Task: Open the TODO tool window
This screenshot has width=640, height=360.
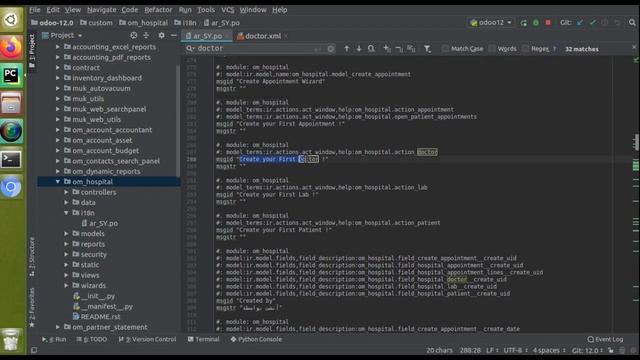Action: pyautogui.click(x=92, y=339)
